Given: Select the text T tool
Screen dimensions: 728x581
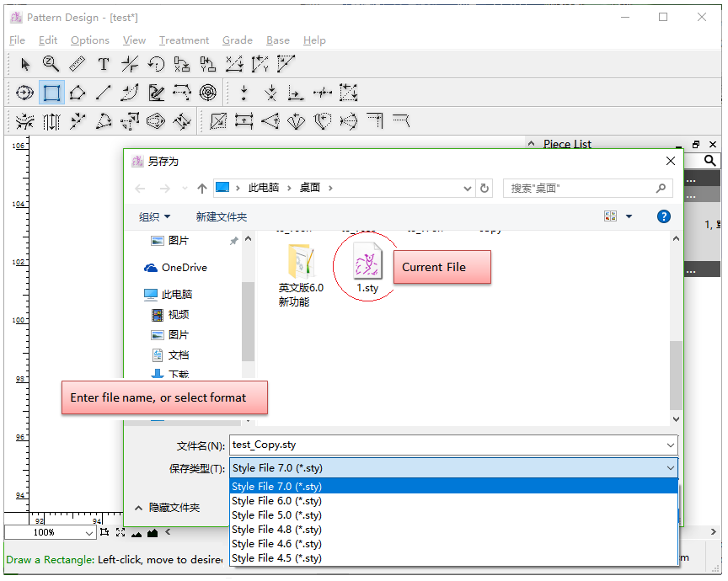Looking at the screenshot, I should coord(104,64).
